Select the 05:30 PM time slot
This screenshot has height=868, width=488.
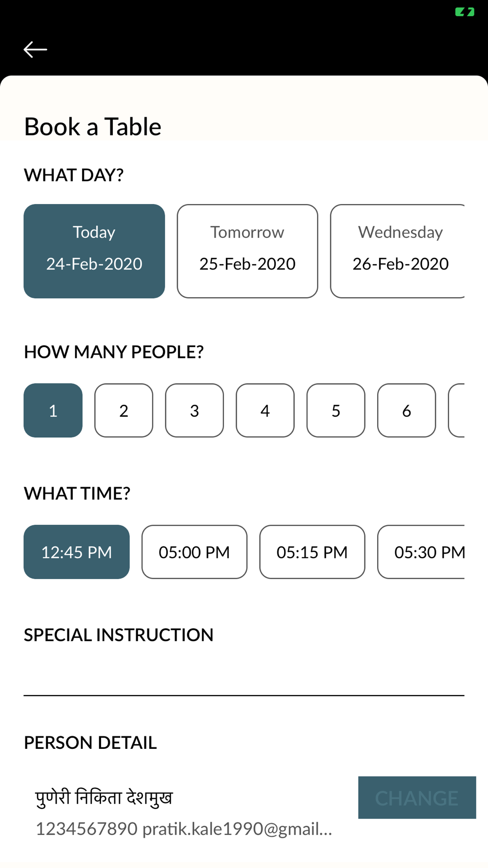[x=421, y=552]
